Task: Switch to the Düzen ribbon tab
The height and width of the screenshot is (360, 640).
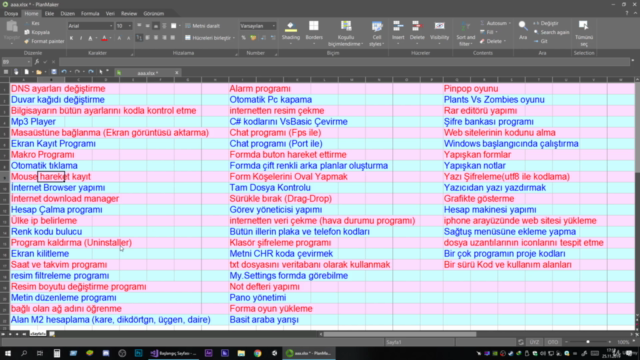Action: [x=68, y=13]
